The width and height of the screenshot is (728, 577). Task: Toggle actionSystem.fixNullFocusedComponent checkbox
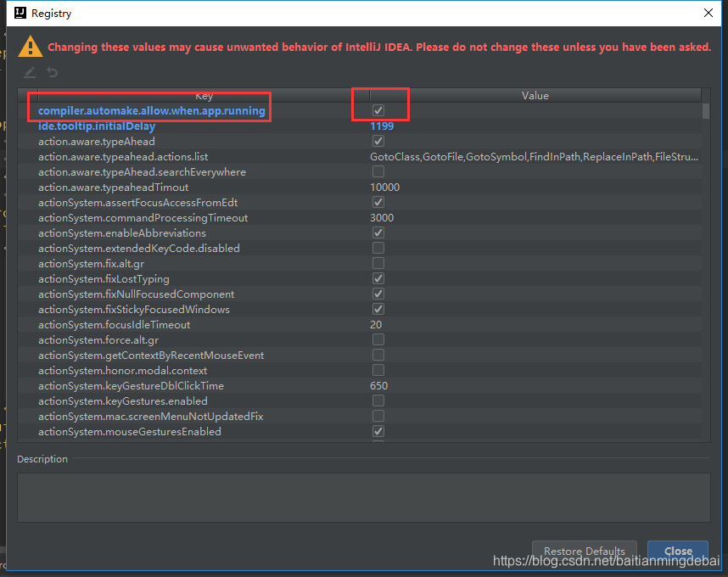pos(378,294)
